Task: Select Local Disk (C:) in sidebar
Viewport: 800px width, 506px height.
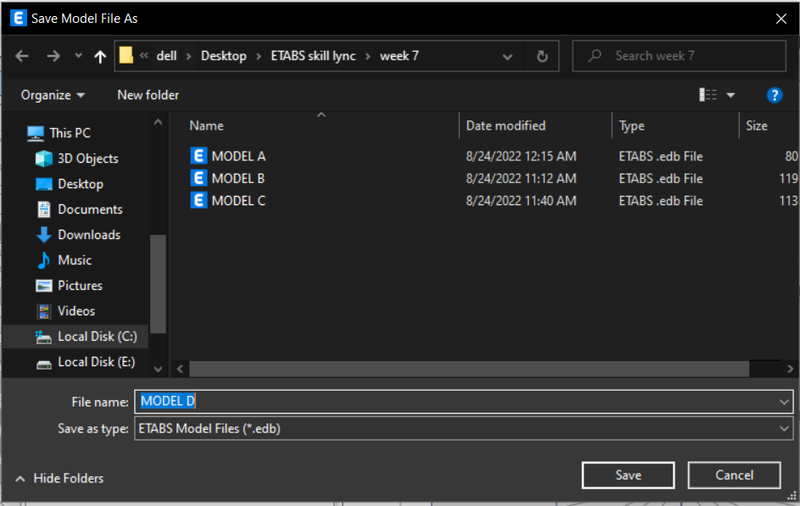Action: (x=75, y=337)
